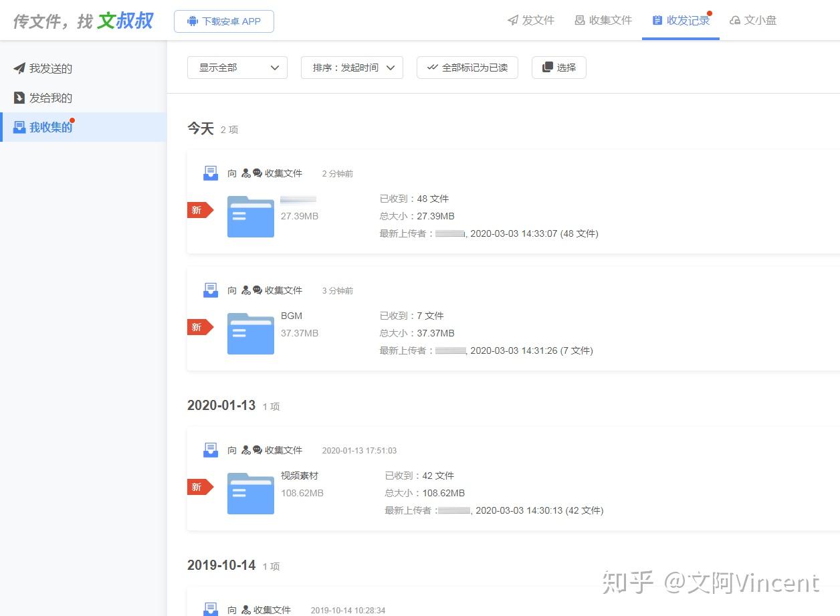
Task: Click the paper-plane icon beside 我发送的
Action: click(x=19, y=68)
